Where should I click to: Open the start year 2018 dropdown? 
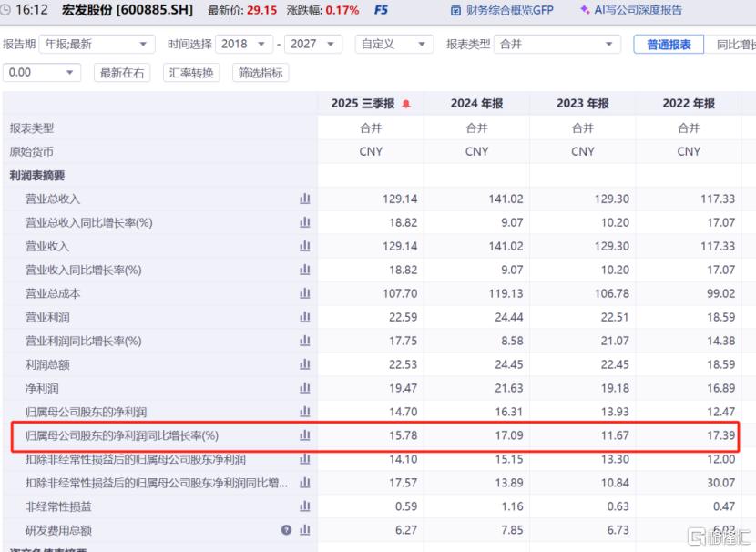click(x=244, y=45)
